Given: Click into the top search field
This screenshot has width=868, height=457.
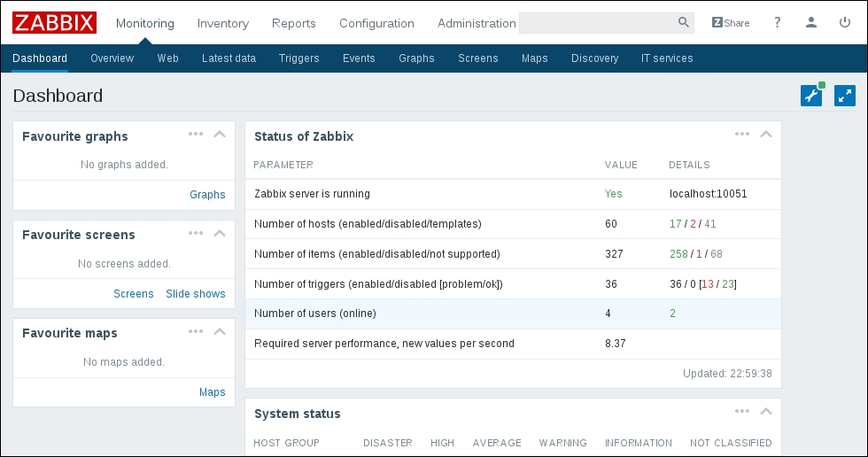Looking at the screenshot, I should point(597,23).
